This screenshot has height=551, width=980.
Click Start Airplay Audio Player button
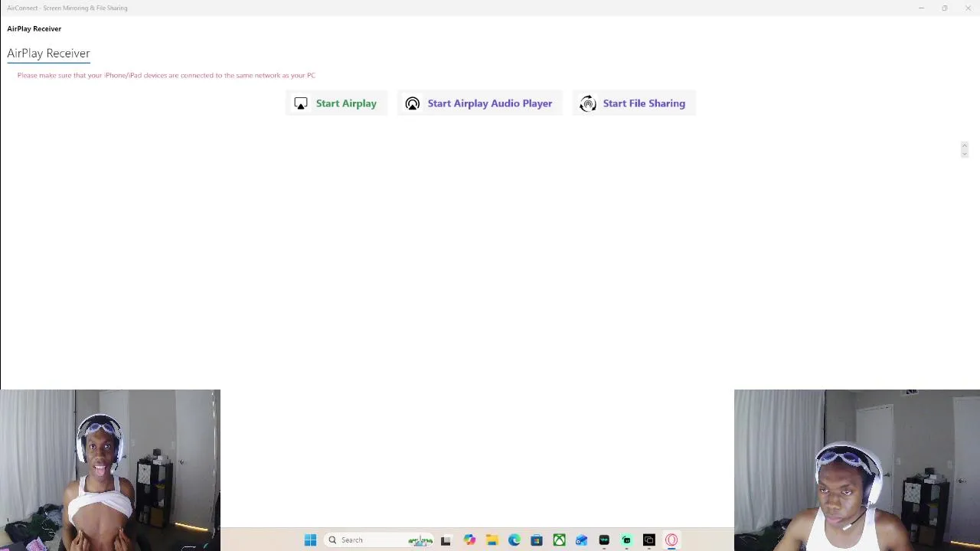pyautogui.click(x=479, y=103)
